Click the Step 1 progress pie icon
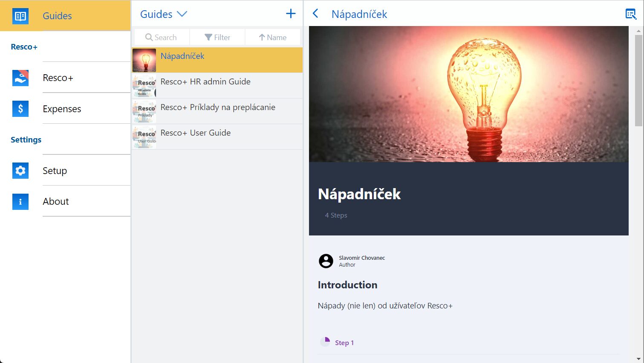The width and height of the screenshot is (644, 363). click(325, 342)
